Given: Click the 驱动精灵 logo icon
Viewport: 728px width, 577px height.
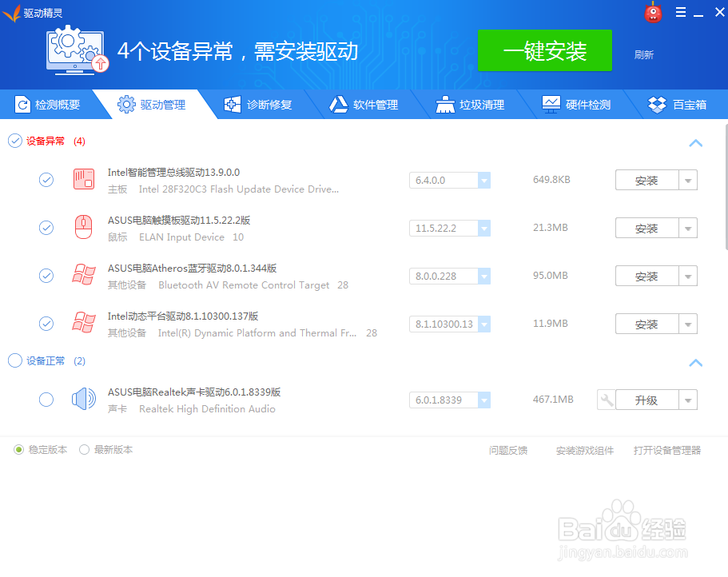Looking at the screenshot, I should pyautogui.click(x=12, y=13).
